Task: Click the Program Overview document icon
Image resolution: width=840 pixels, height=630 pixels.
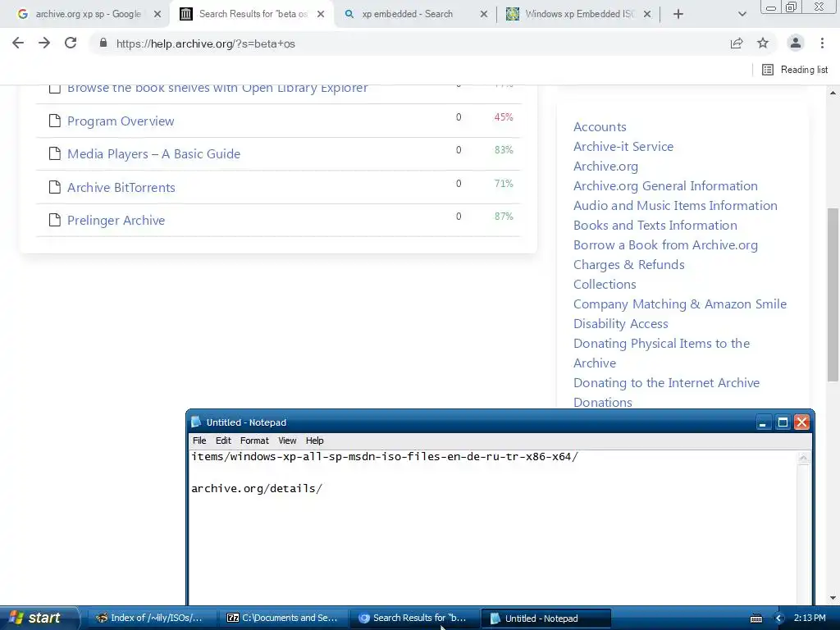Action: 55,121
